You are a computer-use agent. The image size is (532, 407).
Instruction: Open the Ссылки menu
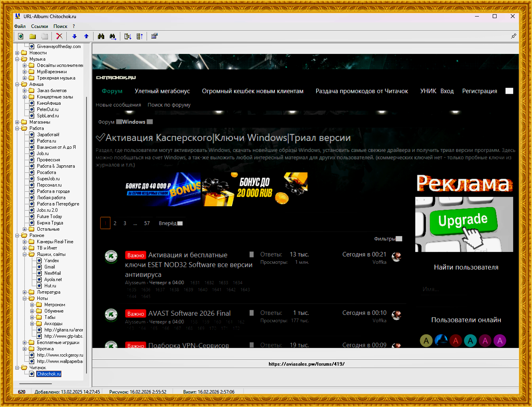39,26
